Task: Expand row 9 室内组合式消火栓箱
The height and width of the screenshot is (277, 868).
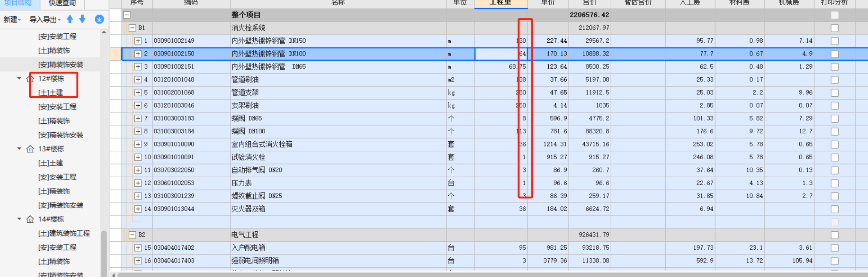Action: tap(138, 144)
